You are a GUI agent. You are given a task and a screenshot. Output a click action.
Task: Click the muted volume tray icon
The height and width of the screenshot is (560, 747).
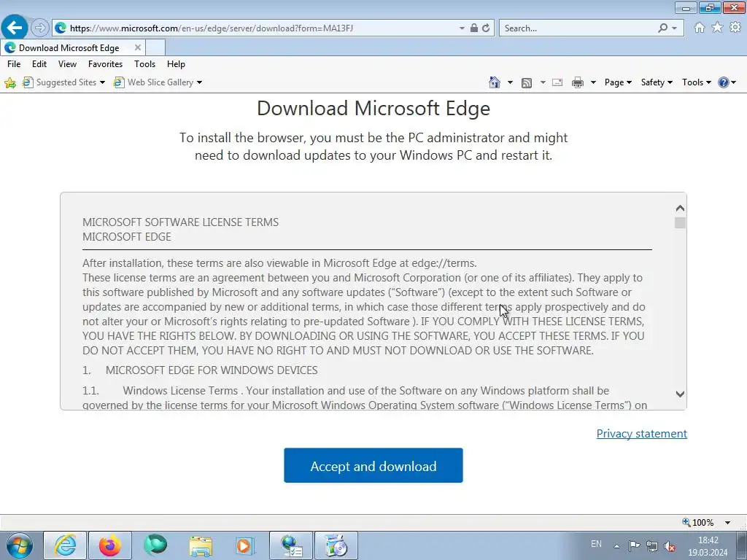coord(670,545)
